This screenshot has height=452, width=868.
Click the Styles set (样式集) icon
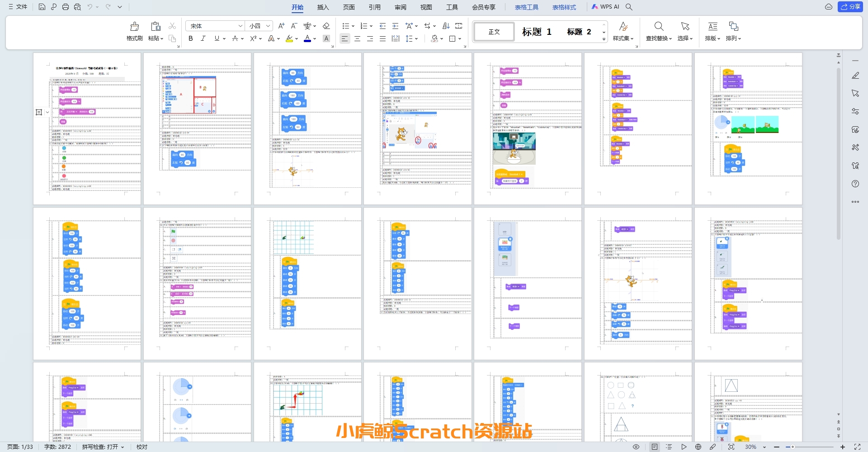[623, 26]
